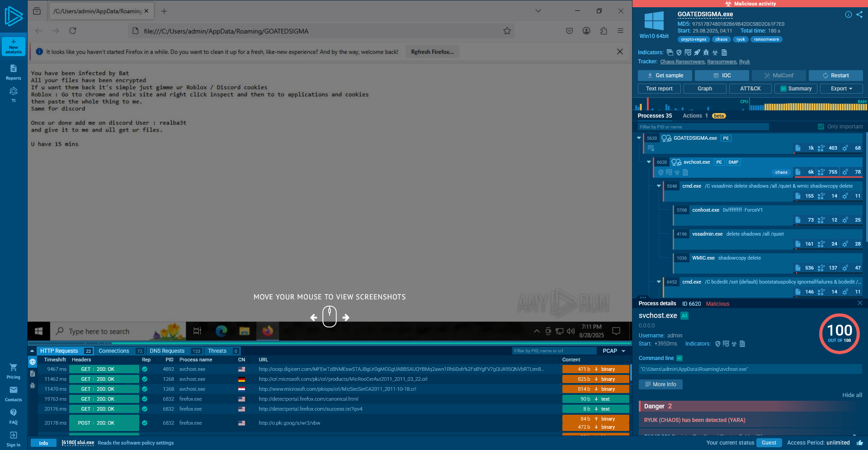
Task: Open Firefox hamburger menu icon
Action: (621, 31)
